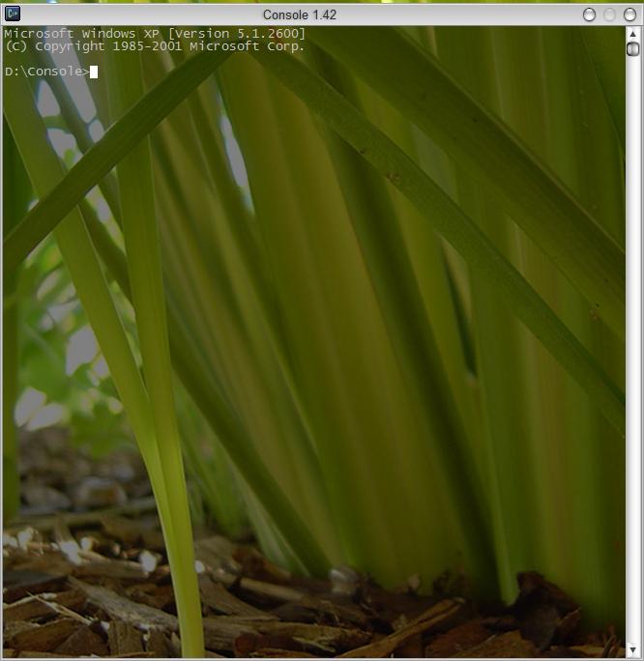Click the scroll down arrow
This screenshot has width=644, height=661.
(x=632, y=649)
